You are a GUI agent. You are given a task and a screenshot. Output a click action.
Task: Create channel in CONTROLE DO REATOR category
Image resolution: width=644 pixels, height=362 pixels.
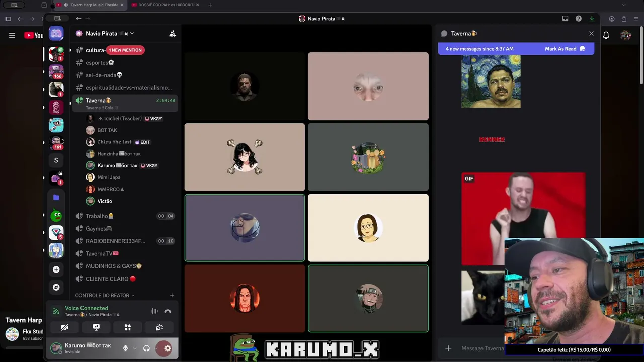172,295
